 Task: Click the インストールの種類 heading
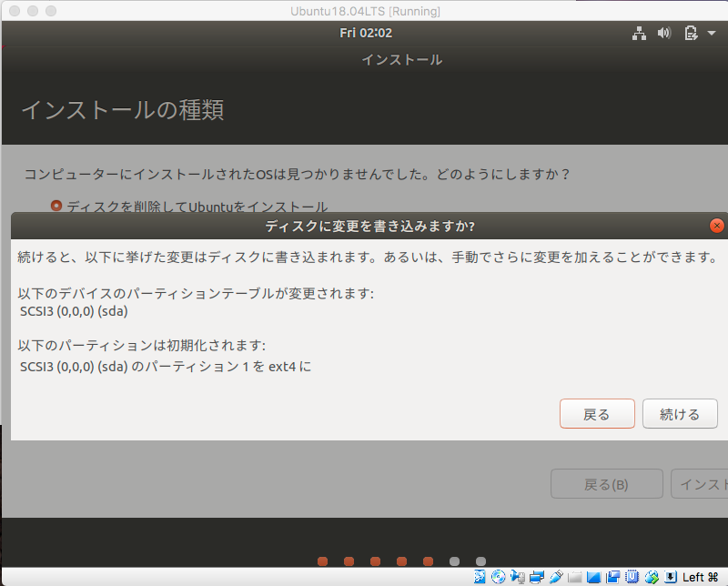point(123,110)
